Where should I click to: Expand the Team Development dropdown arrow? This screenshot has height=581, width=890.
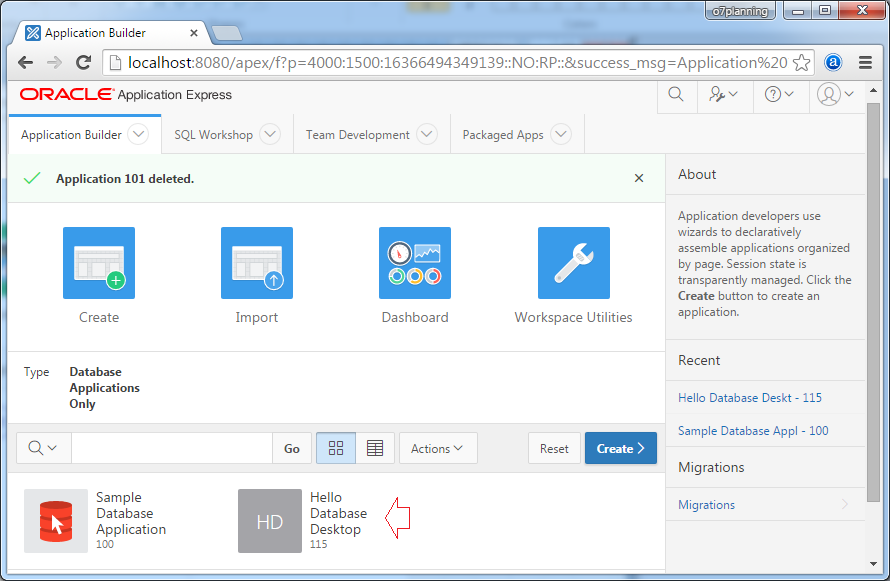[x=427, y=134]
